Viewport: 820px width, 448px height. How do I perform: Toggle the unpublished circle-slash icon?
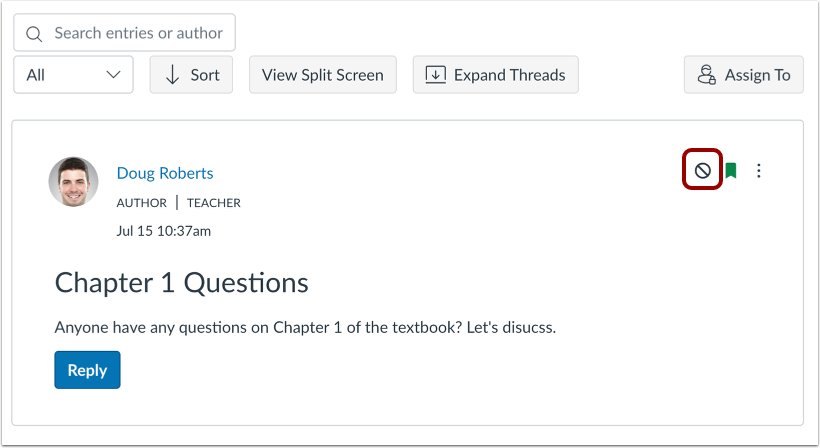click(702, 171)
